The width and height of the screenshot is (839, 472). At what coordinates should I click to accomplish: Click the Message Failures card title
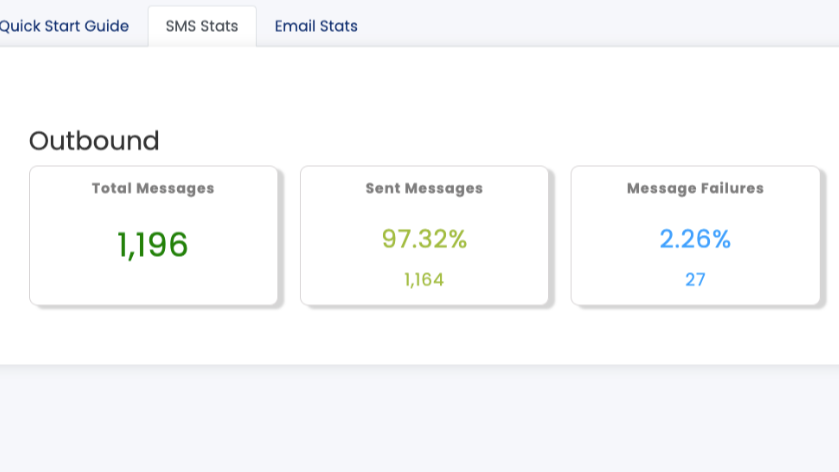click(695, 188)
